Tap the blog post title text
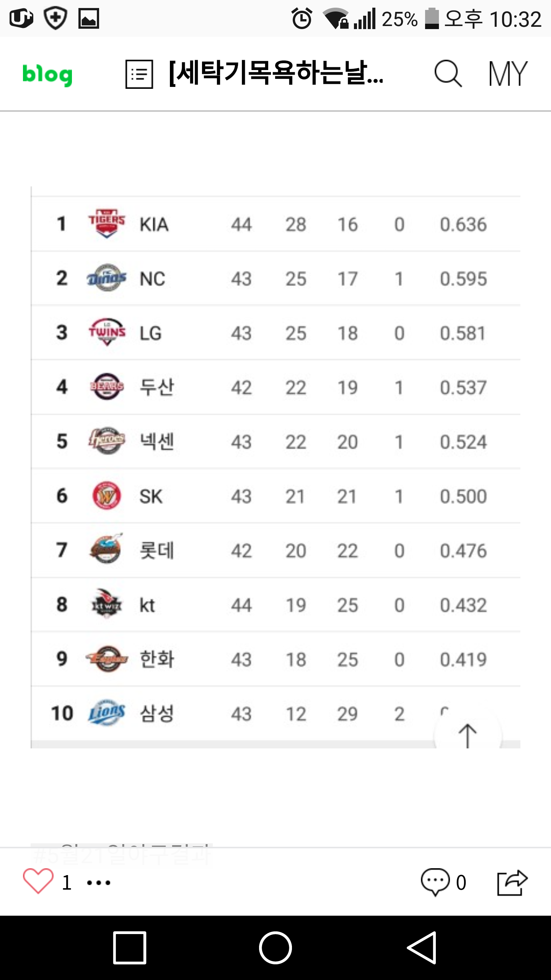Image resolution: width=551 pixels, height=980 pixels. (275, 73)
